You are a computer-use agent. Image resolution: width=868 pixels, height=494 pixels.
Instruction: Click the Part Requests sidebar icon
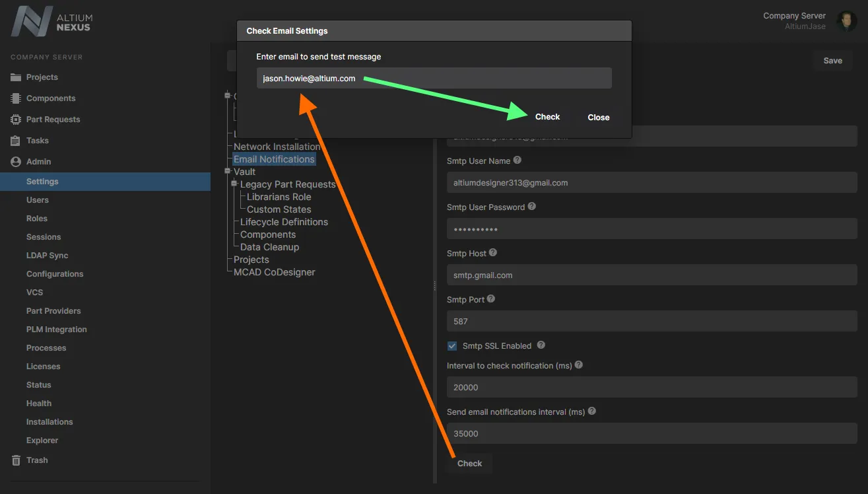[16, 120]
